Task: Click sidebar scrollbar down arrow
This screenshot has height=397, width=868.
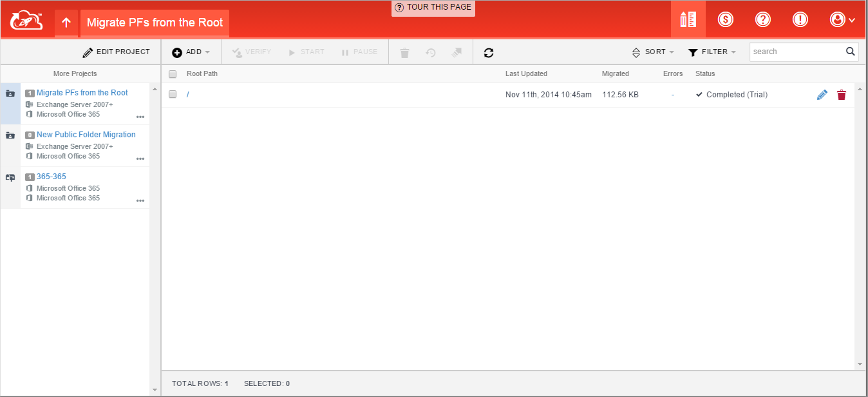Action: tap(154, 390)
